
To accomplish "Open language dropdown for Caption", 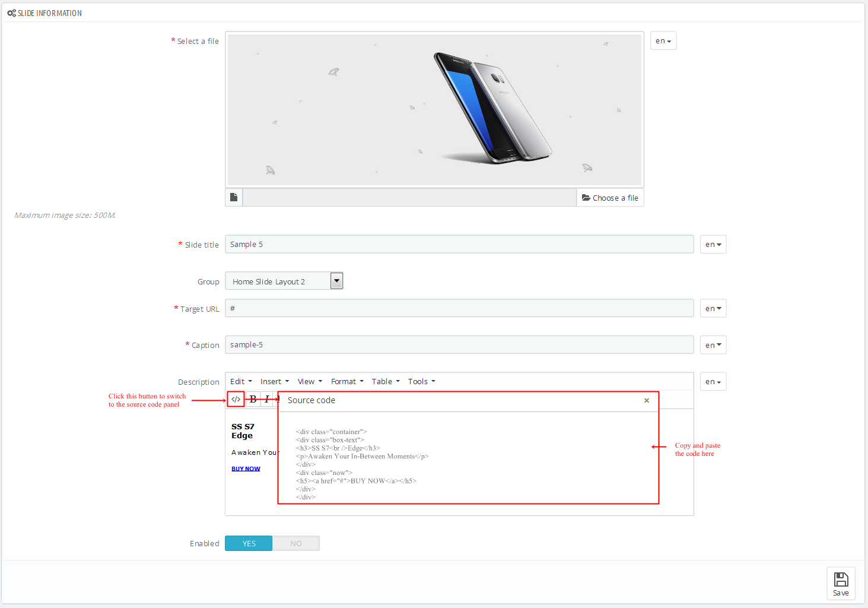I will coord(713,345).
